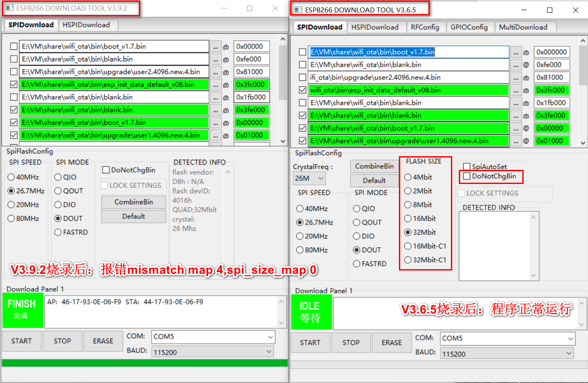Browse file for user2.4096.new.4.bin row in V3.9.2
Viewport: 588px width, 383px height.
click(x=216, y=72)
